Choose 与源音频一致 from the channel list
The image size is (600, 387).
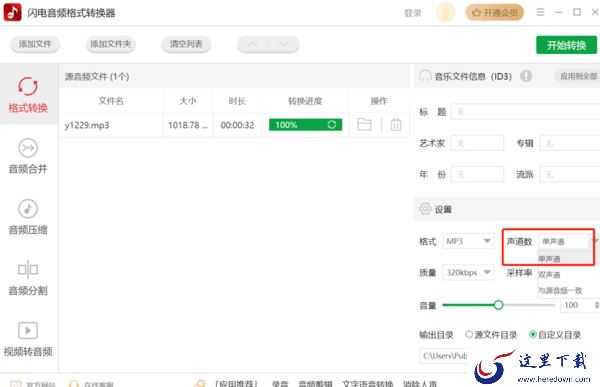[x=568, y=291]
